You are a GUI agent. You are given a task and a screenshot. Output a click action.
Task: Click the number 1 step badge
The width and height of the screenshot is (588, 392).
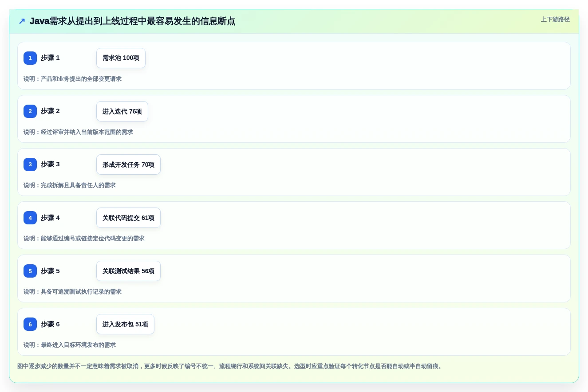pos(30,58)
